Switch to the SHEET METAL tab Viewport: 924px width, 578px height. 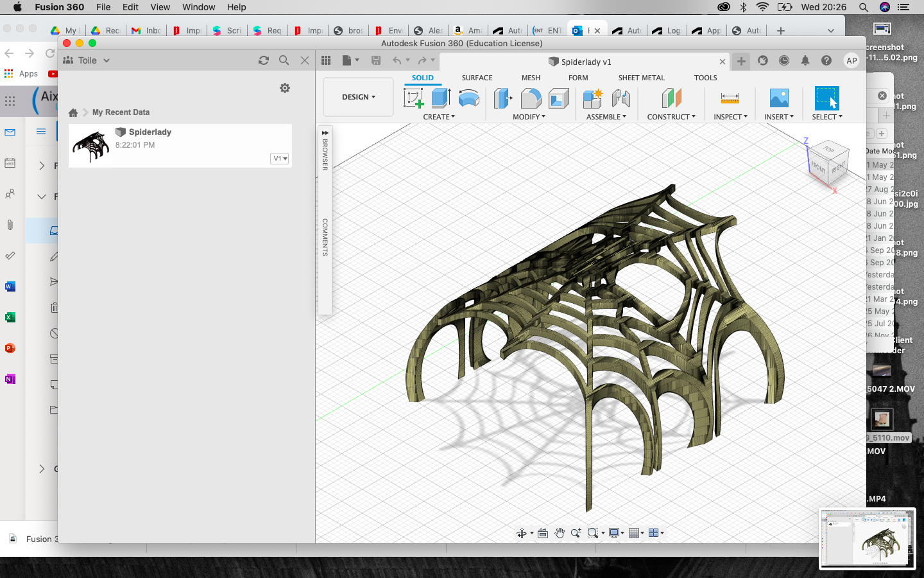click(x=641, y=78)
